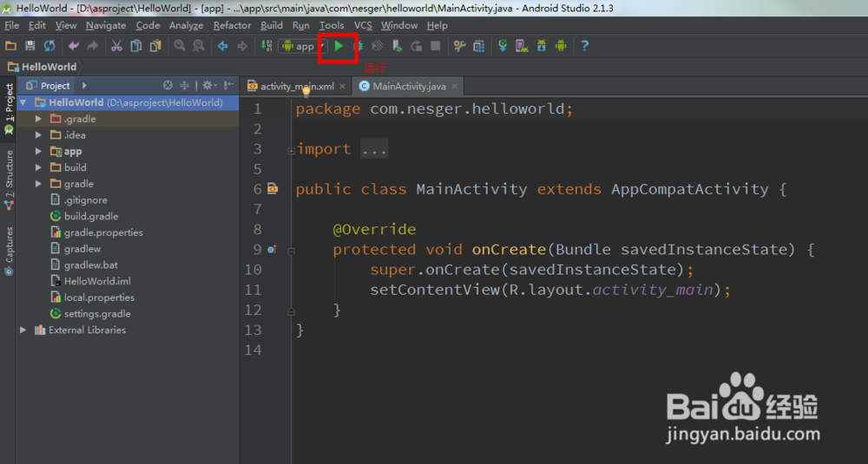The height and width of the screenshot is (464, 868).
Task: Click Collapse All icon in Project panel
Action: pos(184,85)
